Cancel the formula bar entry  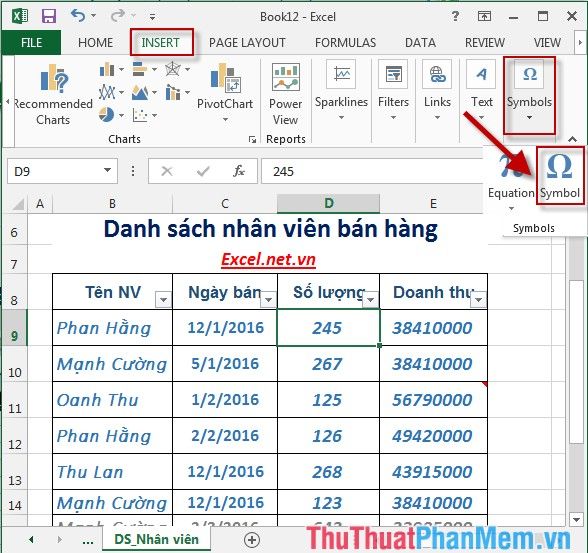pyautogui.click(x=166, y=171)
